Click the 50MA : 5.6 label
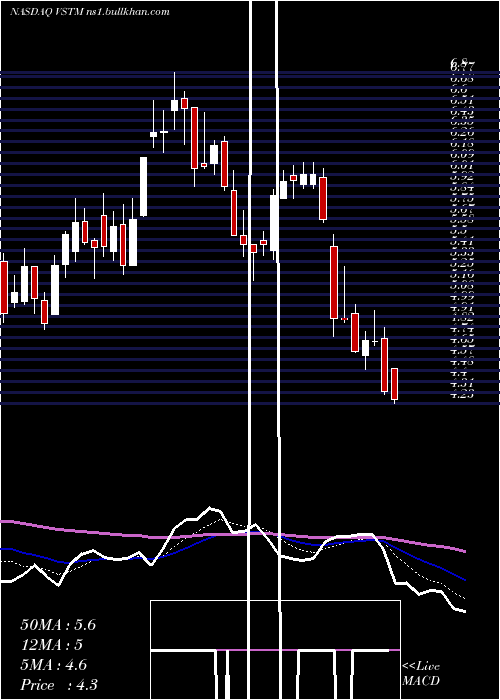 coord(58,625)
